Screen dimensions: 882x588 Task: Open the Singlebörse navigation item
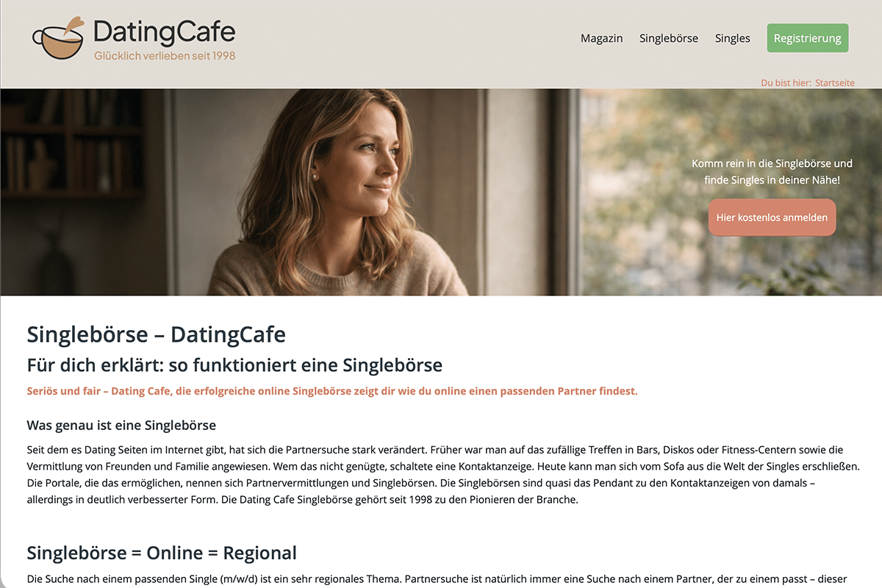(x=669, y=38)
